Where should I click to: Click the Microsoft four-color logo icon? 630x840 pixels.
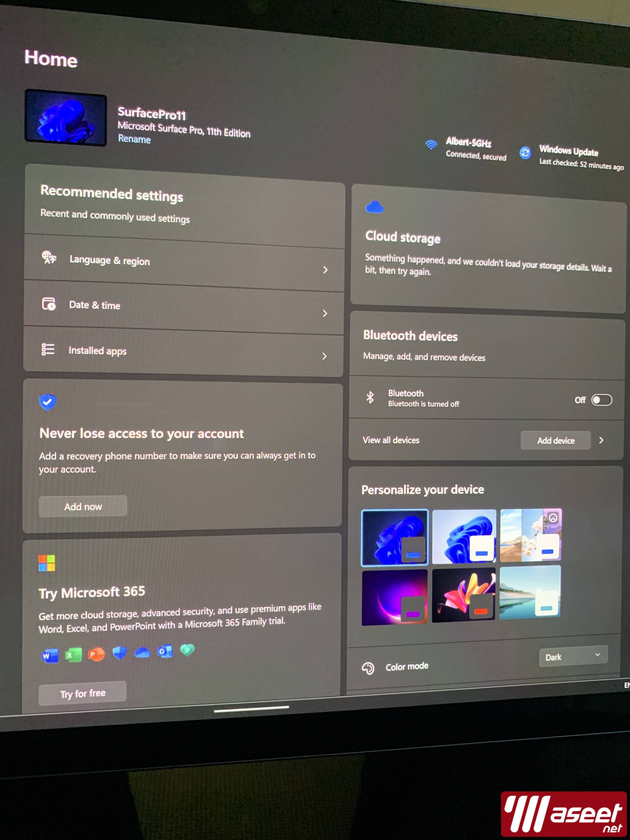[x=47, y=563]
